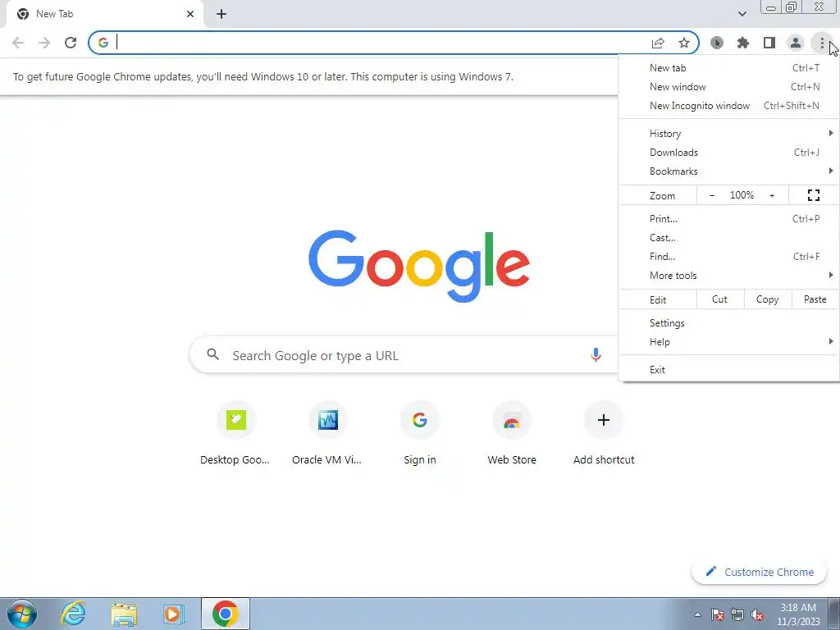This screenshot has height=630, width=840.
Task: Open the Oracle VM Vi... shortcut
Action: pyautogui.click(x=327, y=435)
